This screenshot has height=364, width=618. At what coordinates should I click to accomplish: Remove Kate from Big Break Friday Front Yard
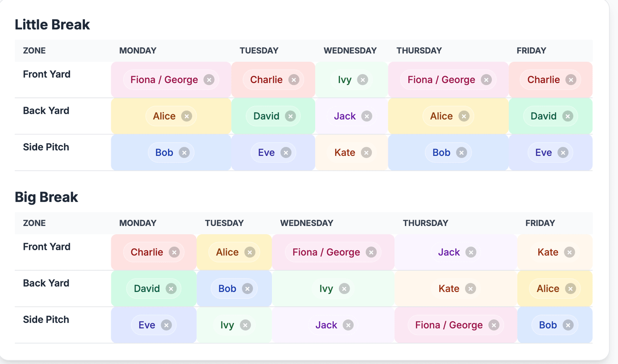[x=569, y=252]
